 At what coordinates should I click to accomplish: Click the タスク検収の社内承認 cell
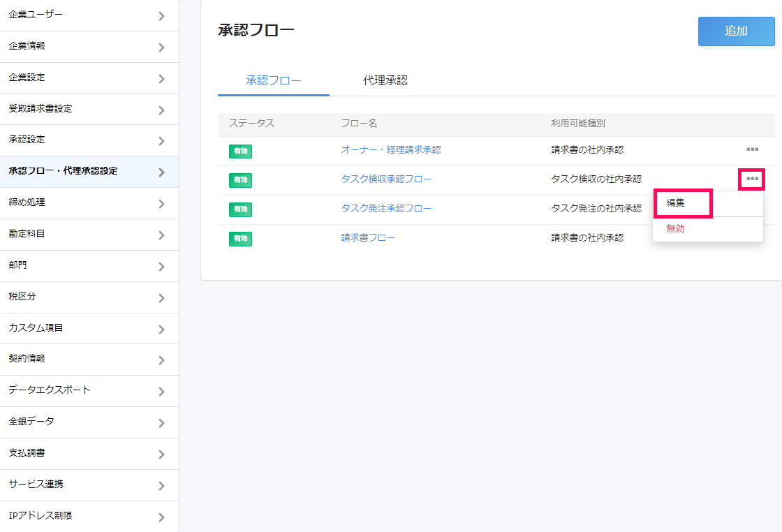(x=596, y=179)
